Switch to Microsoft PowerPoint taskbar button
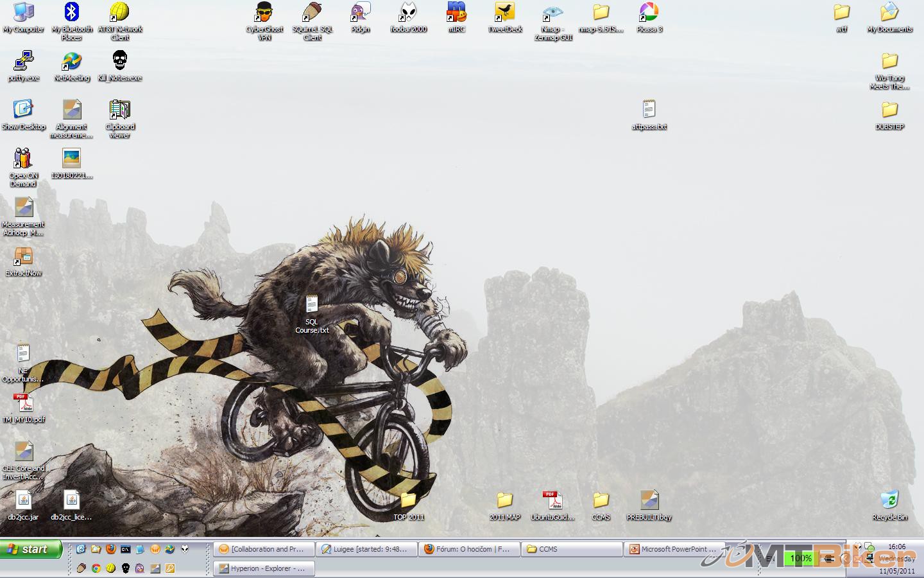Viewport: 924px width, 578px height. pos(674,549)
